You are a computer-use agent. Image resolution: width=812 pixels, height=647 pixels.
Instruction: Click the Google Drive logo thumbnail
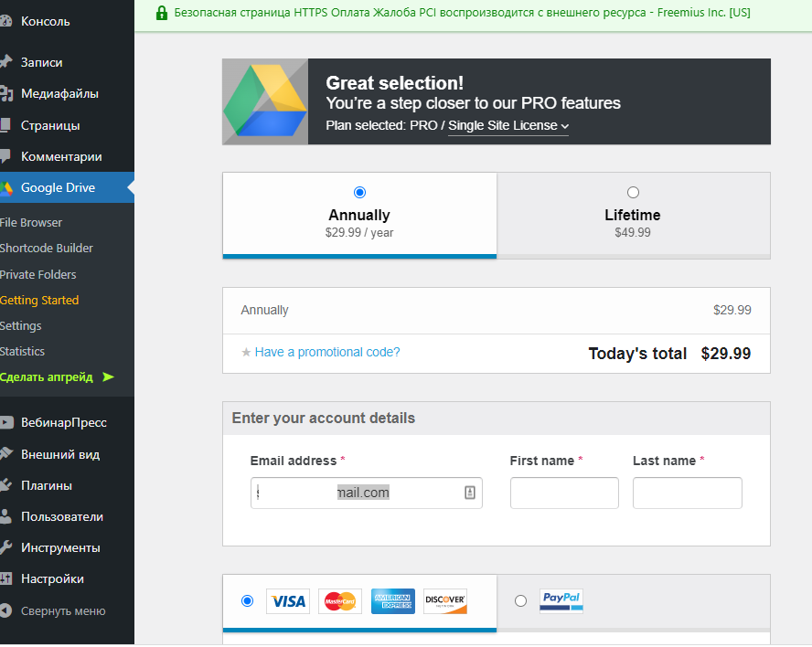pos(265,101)
